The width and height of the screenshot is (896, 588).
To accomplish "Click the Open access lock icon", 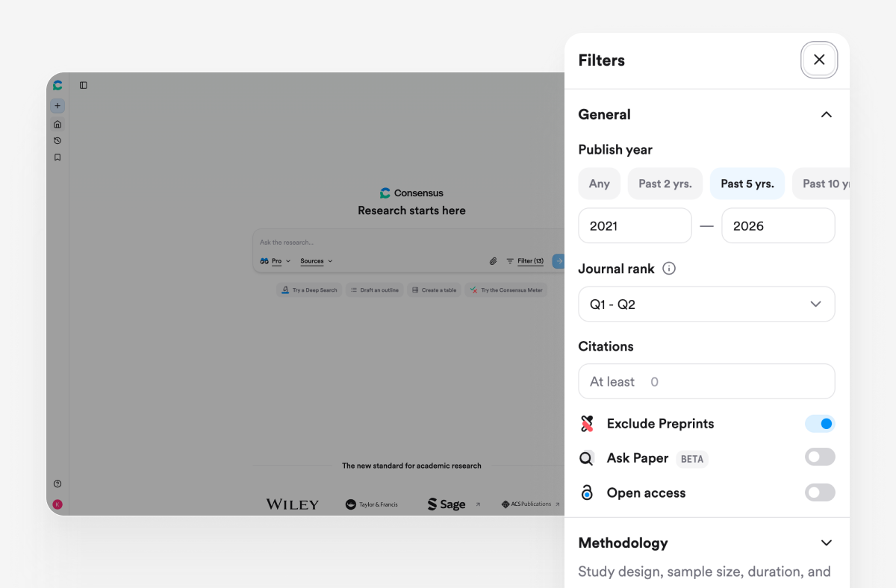I will pos(587,492).
